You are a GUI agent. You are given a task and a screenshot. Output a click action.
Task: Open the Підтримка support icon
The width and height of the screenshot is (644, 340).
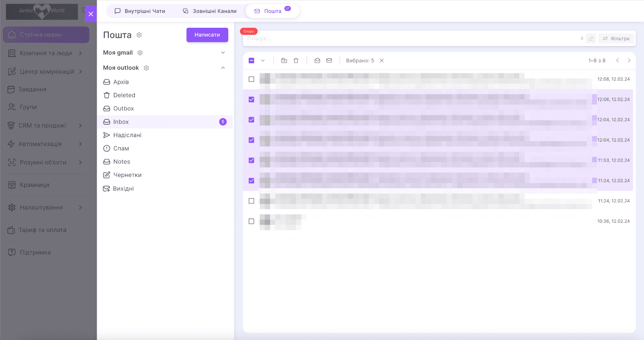(x=12, y=253)
